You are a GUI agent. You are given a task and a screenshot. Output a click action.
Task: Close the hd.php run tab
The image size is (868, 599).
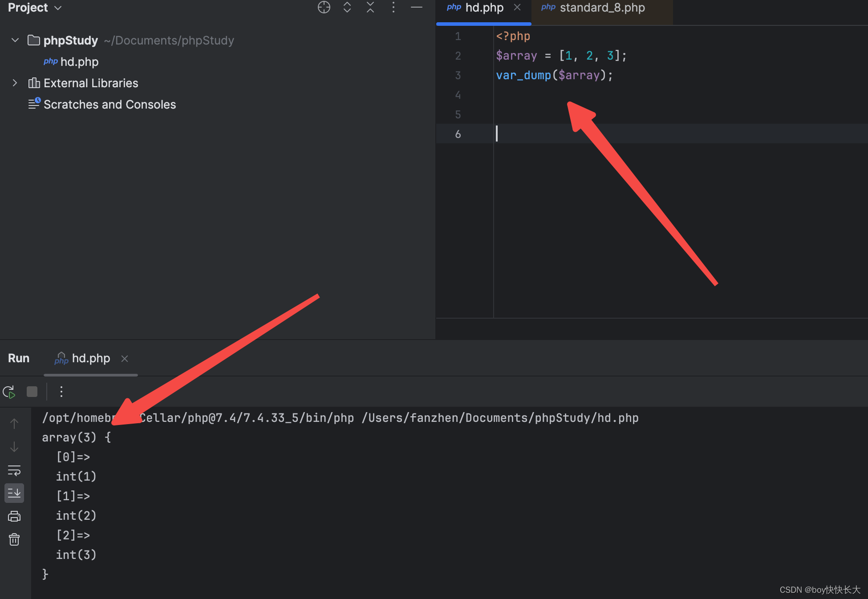click(x=125, y=359)
